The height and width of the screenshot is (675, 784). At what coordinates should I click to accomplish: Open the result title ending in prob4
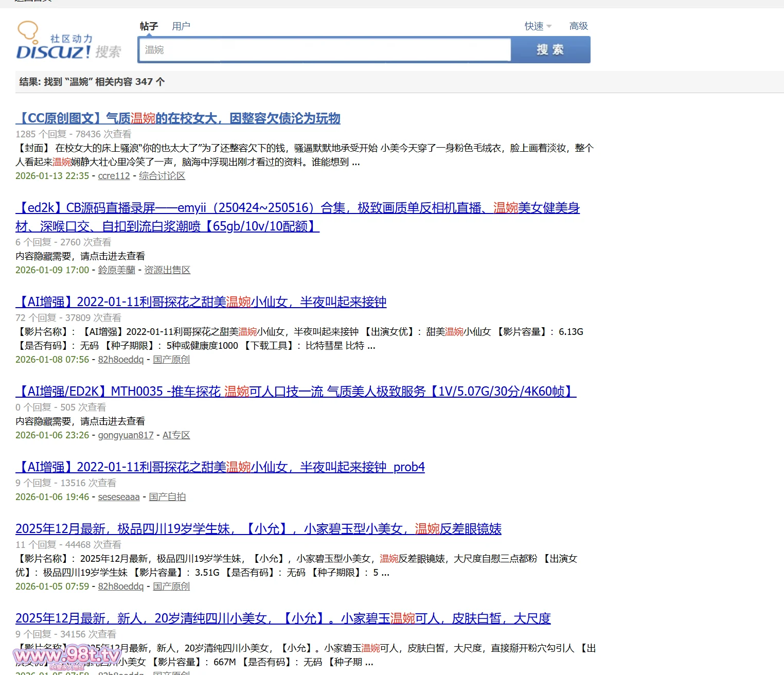click(x=220, y=467)
